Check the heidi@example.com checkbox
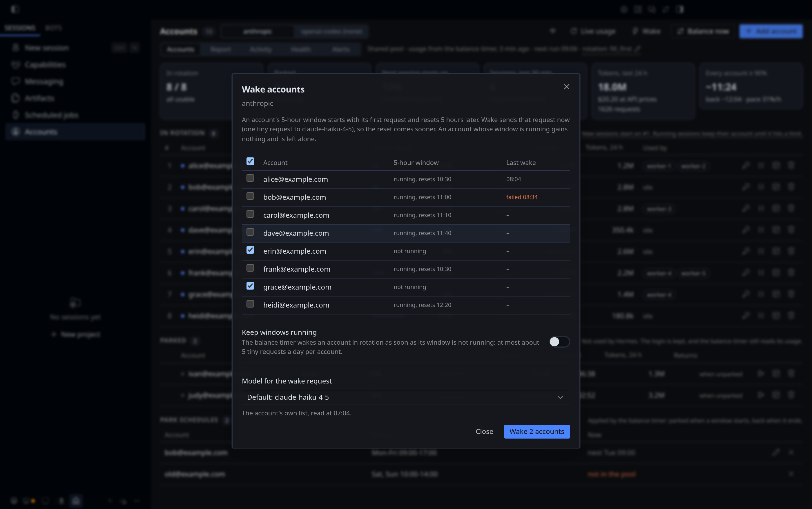The width and height of the screenshot is (812, 509). (x=250, y=304)
